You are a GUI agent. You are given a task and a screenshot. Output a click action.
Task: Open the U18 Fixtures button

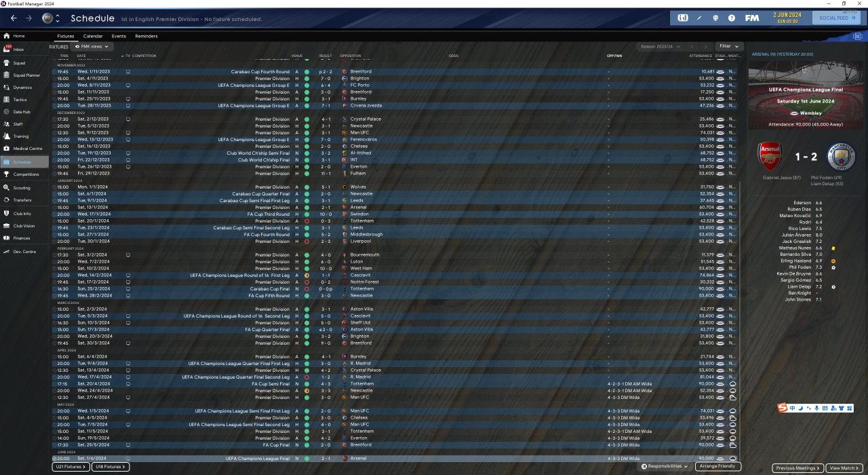(110, 467)
